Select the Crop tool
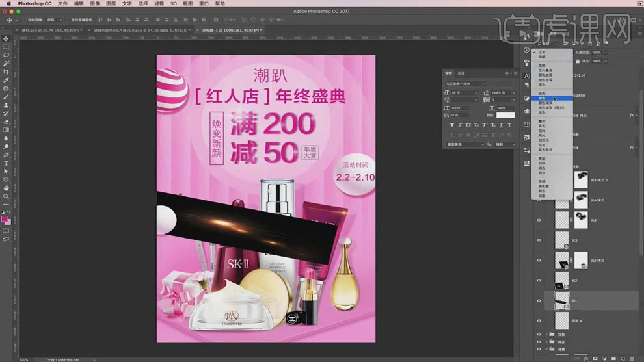This screenshot has height=362, width=644. point(6,72)
